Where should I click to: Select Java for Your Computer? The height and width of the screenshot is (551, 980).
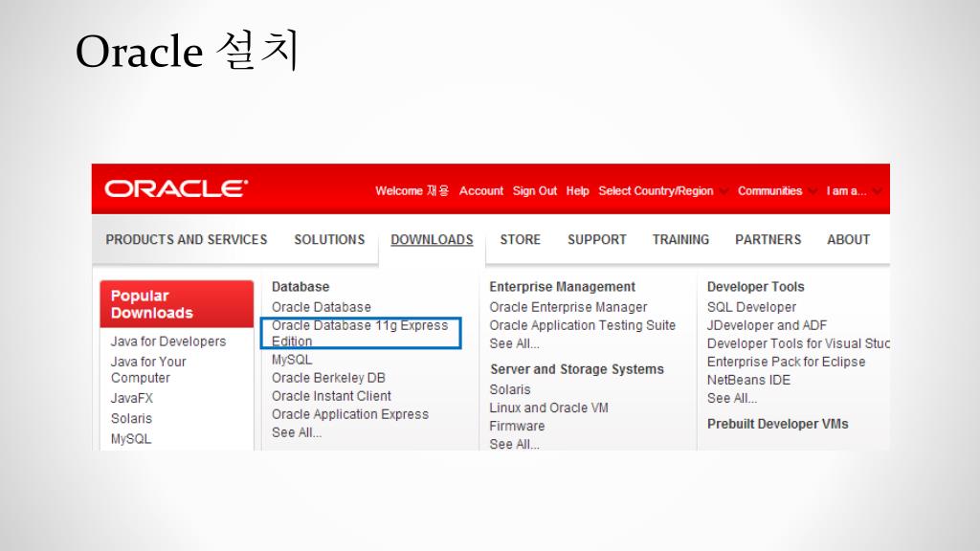tap(148, 370)
